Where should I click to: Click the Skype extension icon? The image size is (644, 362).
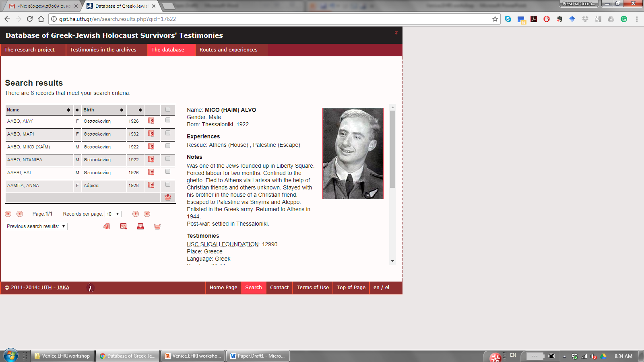tap(508, 19)
